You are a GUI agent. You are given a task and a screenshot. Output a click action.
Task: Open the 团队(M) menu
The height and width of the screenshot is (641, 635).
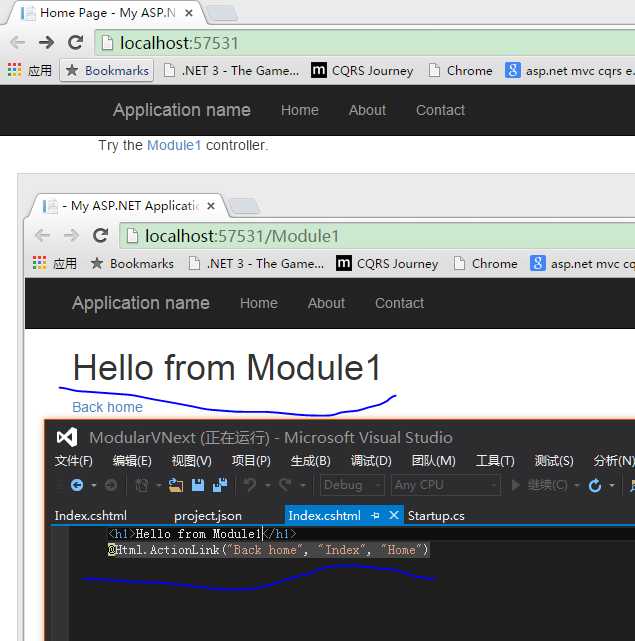[x=433, y=461]
